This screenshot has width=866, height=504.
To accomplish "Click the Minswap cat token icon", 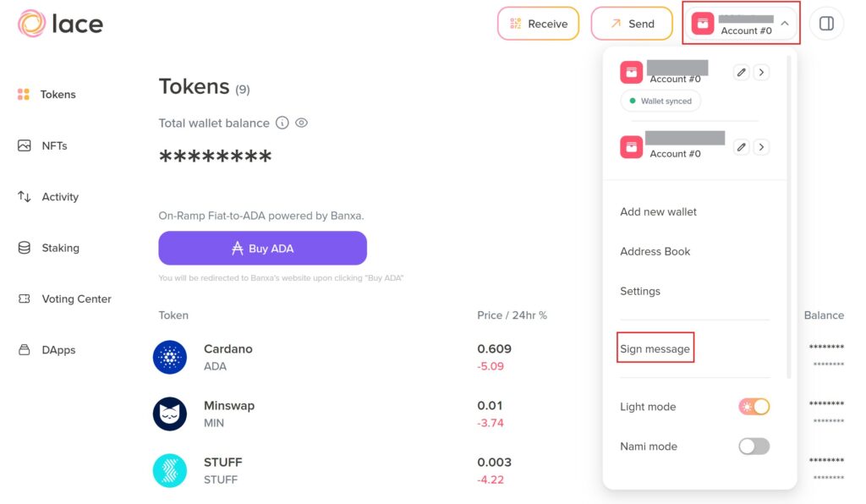I will 170,414.
